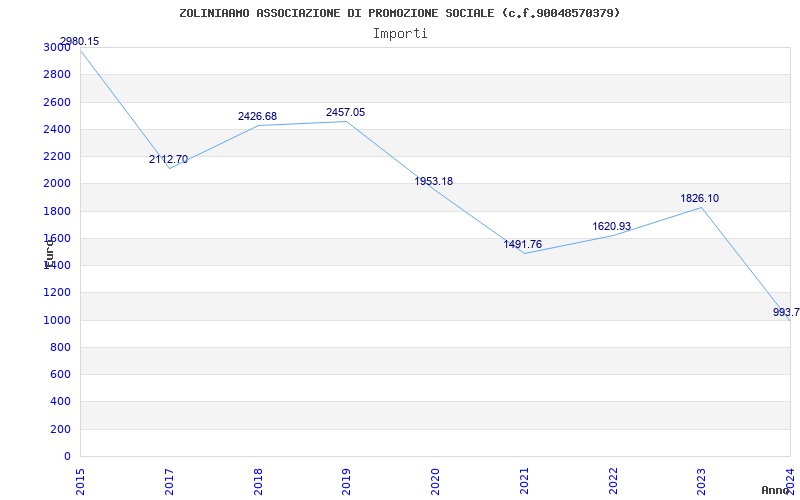Click the y-axis value 200
The image size is (800, 500).
point(63,429)
